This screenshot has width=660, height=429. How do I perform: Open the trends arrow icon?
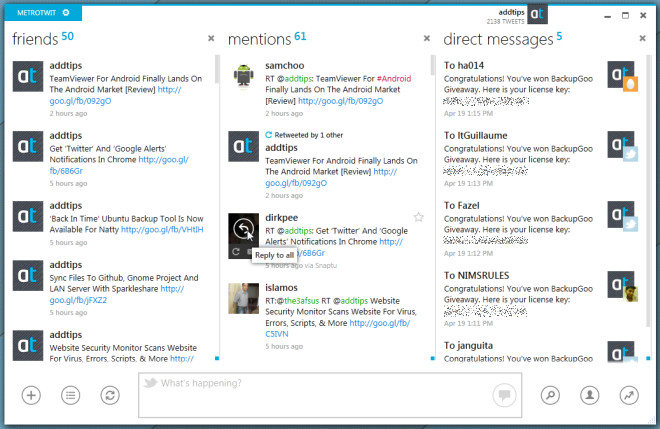629,395
